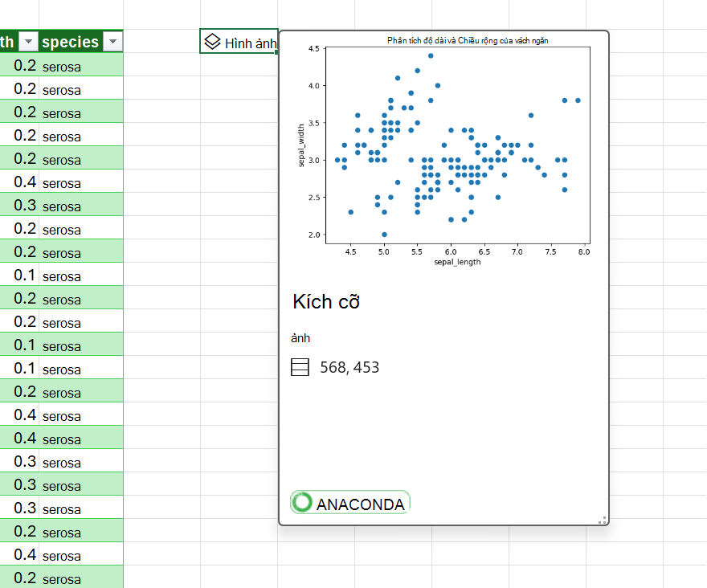Click the table icon next to 568, 453
Image resolution: width=707 pixels, height=588 pixels.
(x=300, y=367)
